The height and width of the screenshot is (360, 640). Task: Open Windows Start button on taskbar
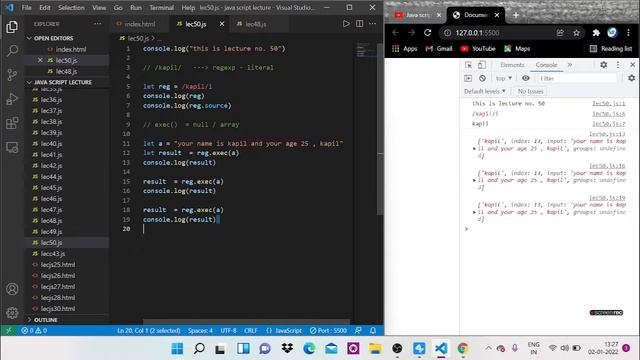(x=178, y=349)
